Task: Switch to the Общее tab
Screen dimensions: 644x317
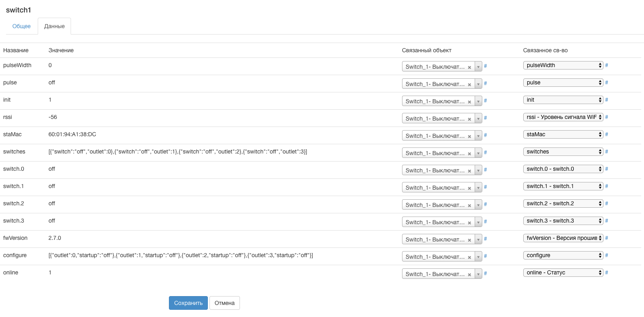Action: [x=21, y=26]
